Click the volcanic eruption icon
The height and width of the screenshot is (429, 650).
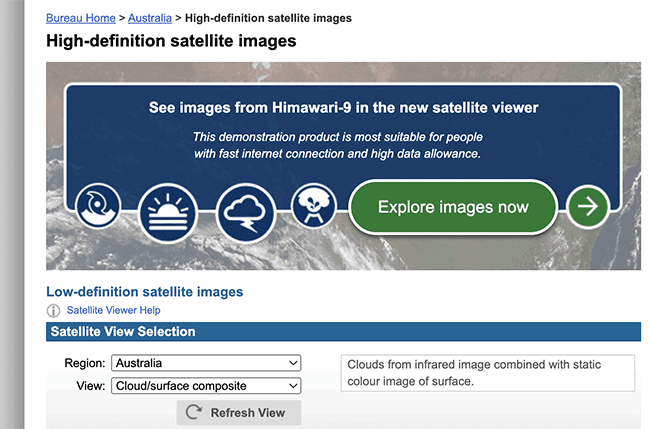click(313, 206)
